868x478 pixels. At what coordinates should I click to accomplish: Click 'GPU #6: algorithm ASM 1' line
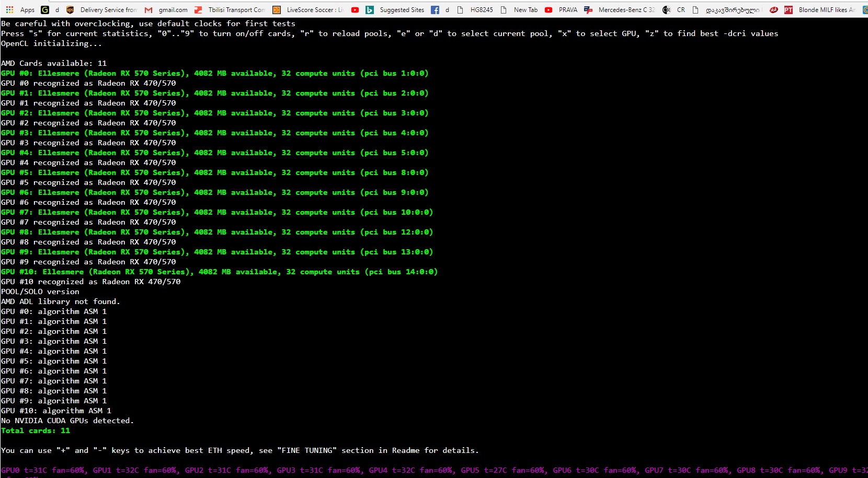pyautogui.click(x=54, y=371)
